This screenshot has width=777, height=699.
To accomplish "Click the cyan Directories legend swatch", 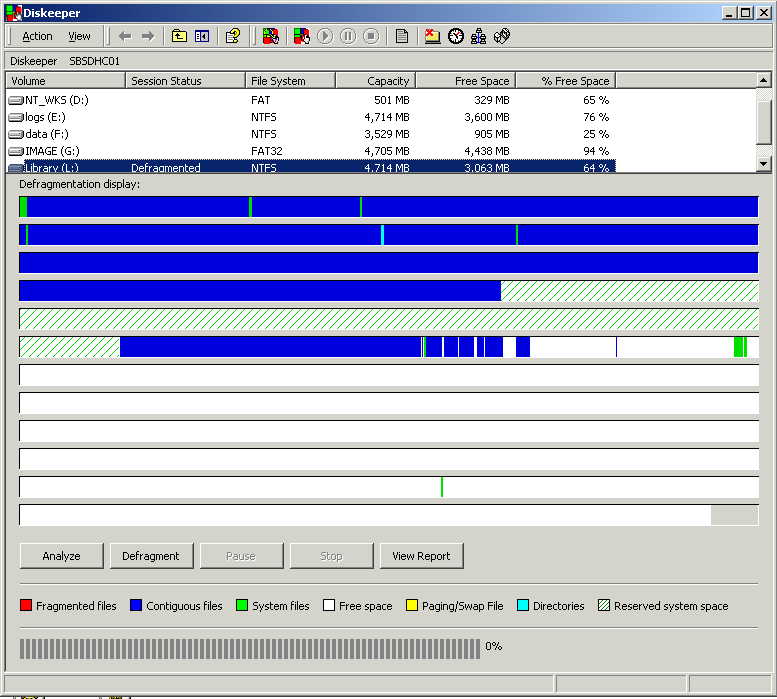I will tap(522, 605).
